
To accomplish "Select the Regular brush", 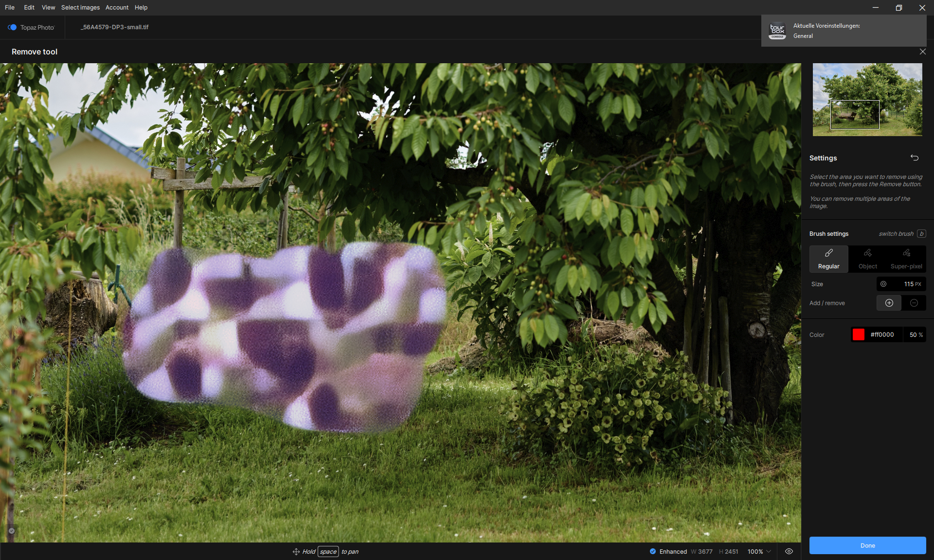I will tap(828, 259).
